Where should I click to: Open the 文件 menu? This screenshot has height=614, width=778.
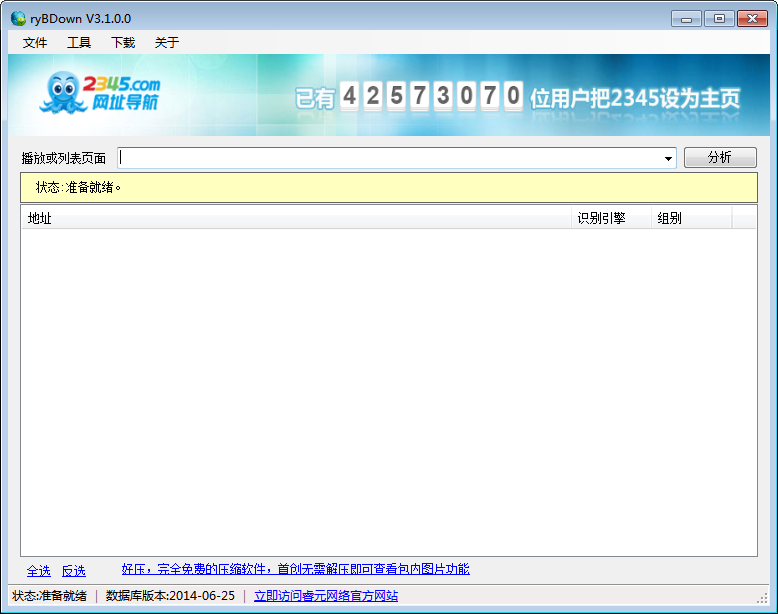[x=35, y=43]
